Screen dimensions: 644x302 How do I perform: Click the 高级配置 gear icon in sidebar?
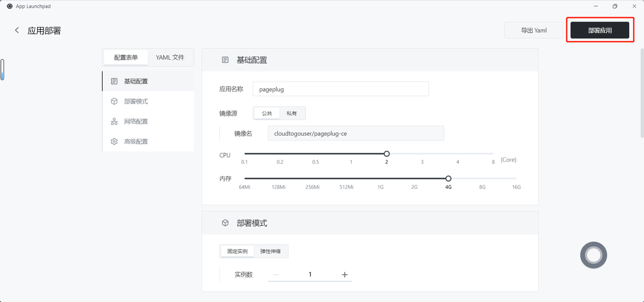point(114,141)
